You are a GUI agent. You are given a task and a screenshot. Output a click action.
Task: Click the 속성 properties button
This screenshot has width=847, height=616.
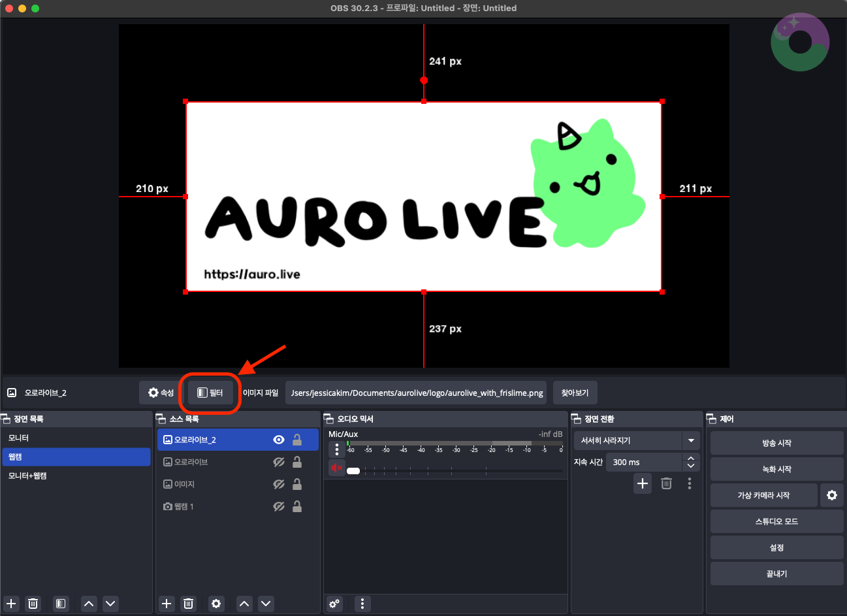click(x=161, y=393)
